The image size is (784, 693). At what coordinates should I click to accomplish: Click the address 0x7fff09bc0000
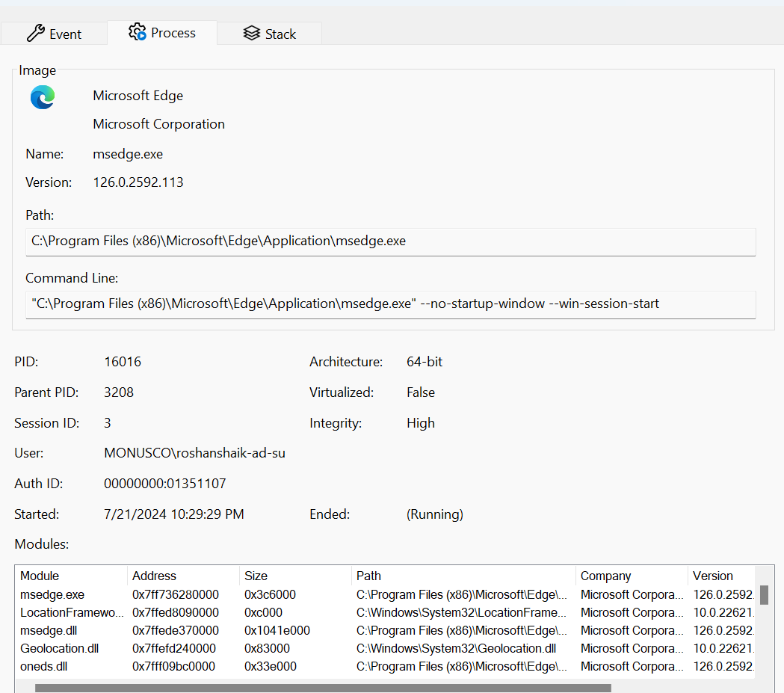tap(173, 667)
